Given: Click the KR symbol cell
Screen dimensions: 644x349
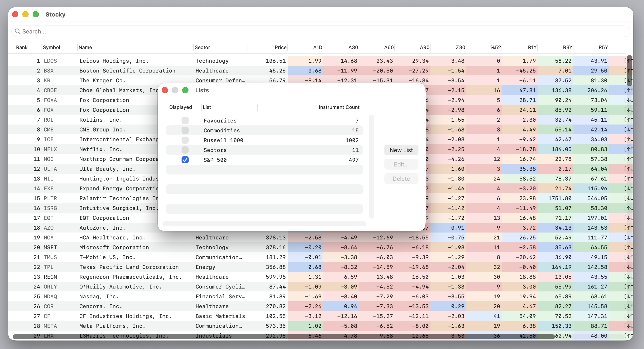Looking at the screenshot, I should 47,80.
